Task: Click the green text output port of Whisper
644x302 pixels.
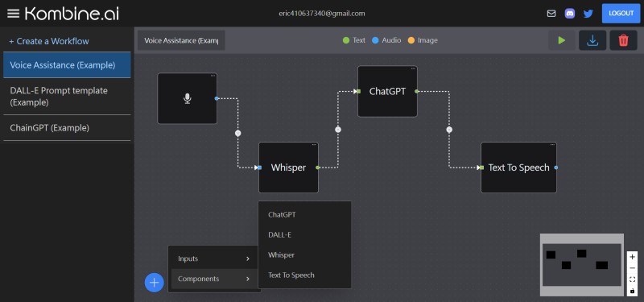Action: point(317,168)
